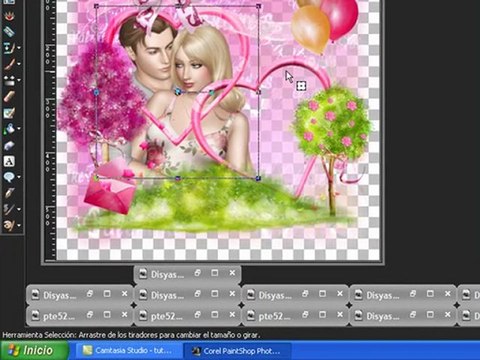Screen dimensions: 480x360
Task: Select the Warp Brush tool
Action: point(9,209)
